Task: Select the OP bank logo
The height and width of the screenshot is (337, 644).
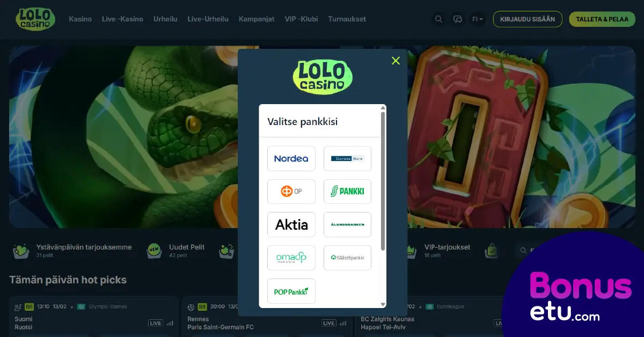Action: tap(291, 192)
